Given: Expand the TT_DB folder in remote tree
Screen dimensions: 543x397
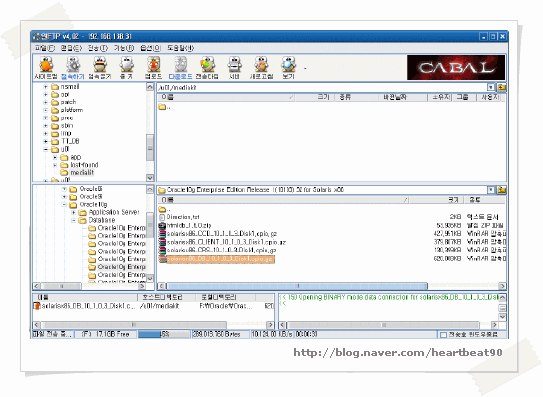Looking at the screenshot, I should click(x=46, y=141).
